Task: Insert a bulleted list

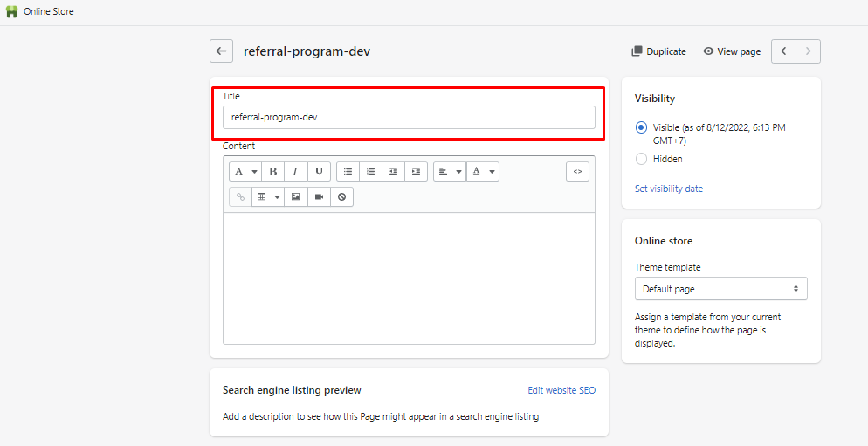Action: pos(348,172)
